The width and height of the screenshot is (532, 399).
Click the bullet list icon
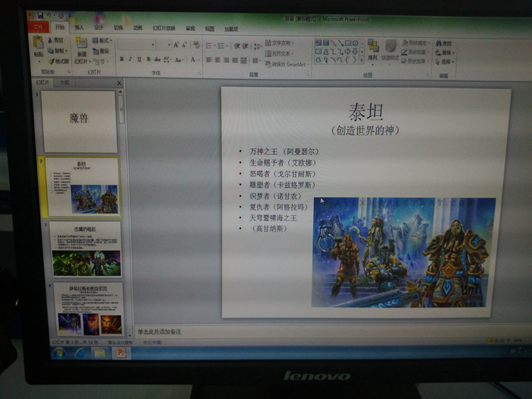pyautogui.click(x=207, y=46)
